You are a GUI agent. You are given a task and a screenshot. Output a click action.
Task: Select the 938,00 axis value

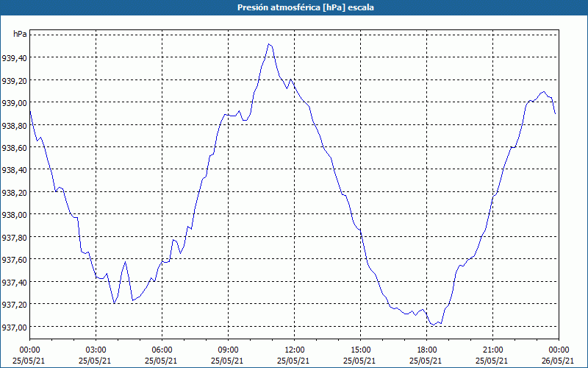14,214
